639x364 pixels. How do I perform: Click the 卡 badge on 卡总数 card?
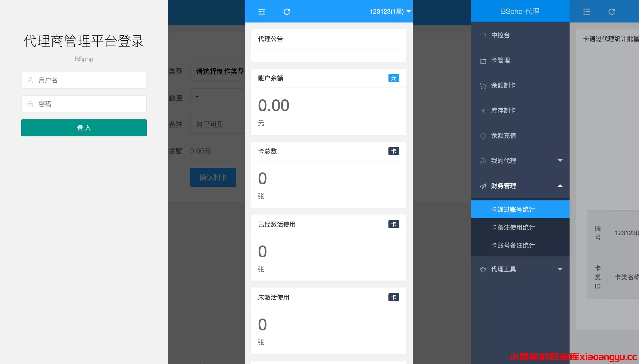(x=393, y=151)
